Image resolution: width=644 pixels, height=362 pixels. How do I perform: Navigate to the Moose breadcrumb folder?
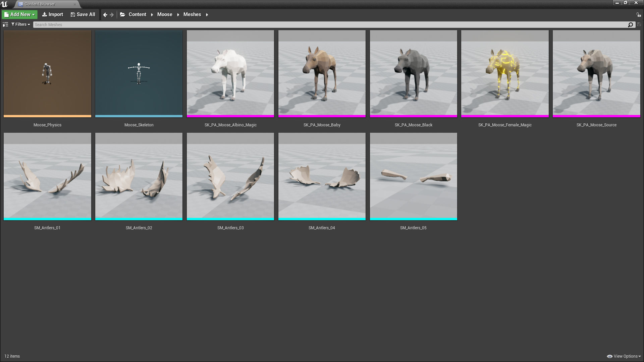[165, 14]
